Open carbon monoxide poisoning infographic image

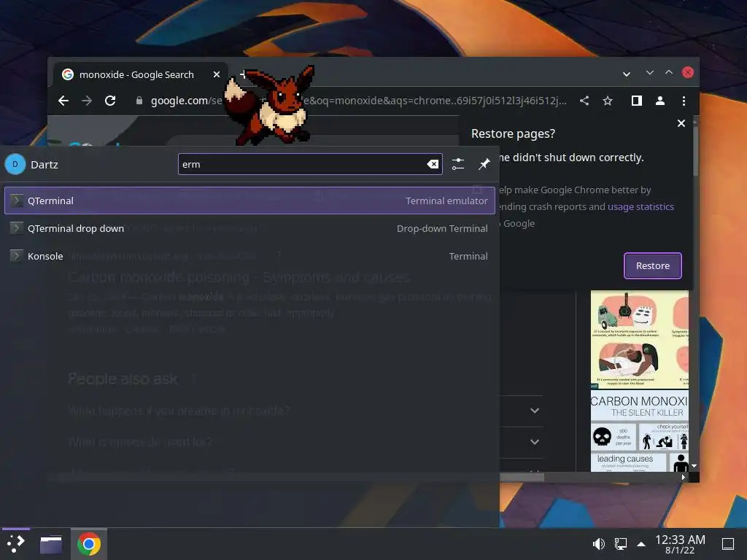[x=639, y=339]
